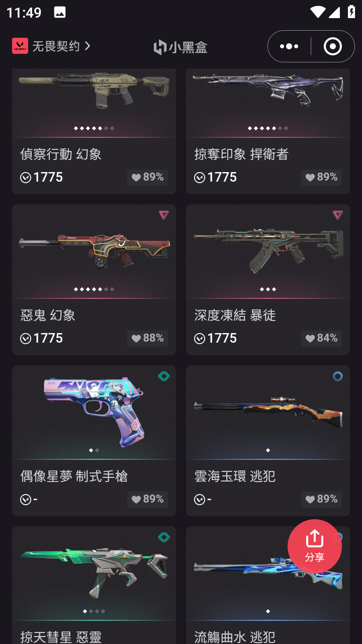Toggle the 84% heart like on 深度凍結 暴徒
Image resolution: width=362 pixels, height=644 pixels.
pos(321,338)
